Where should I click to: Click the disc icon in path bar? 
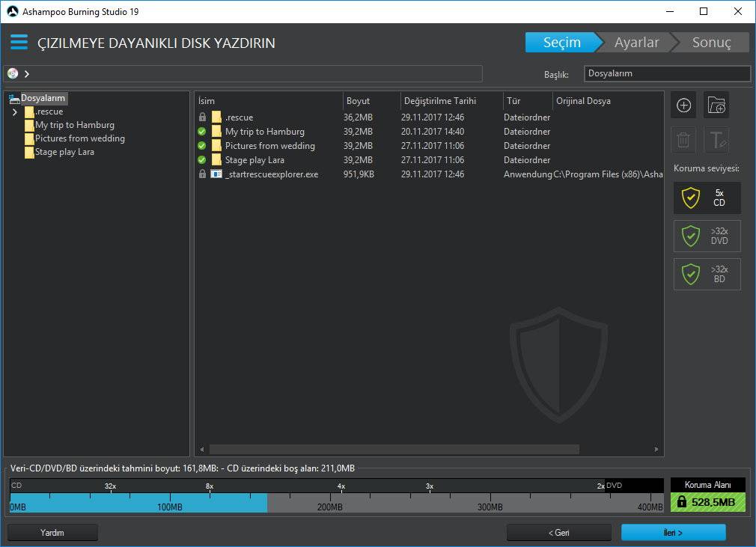point(13,73)
